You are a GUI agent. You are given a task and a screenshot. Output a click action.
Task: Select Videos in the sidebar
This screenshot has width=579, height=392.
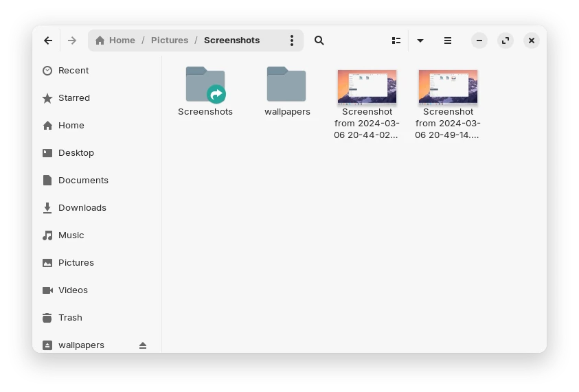[x=97, y=290]
